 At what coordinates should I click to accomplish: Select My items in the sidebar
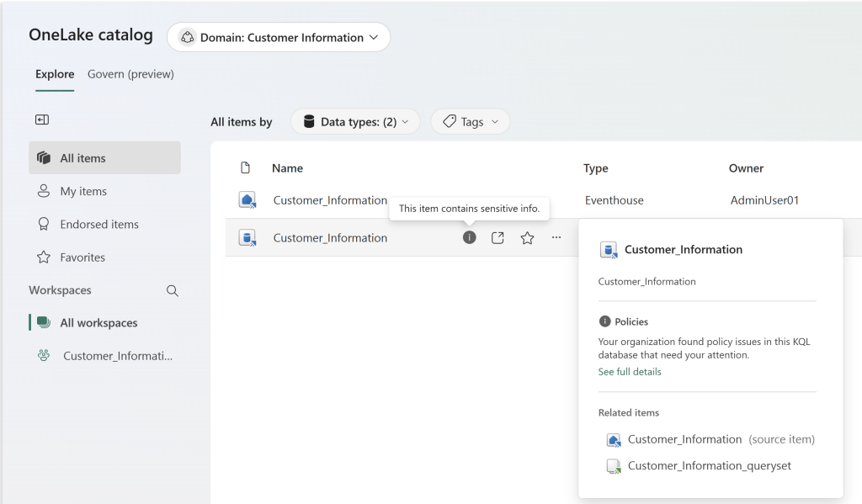tap(104, 191)
